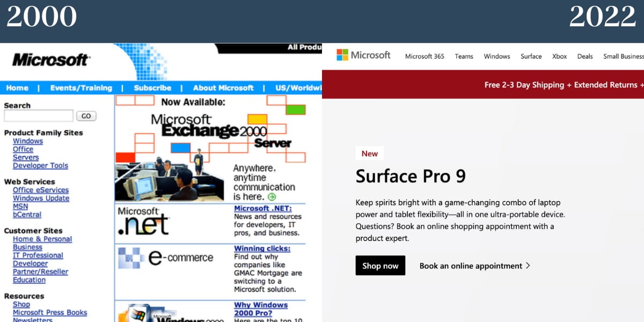Open Xbox in the top navigation
Screen dimensions: 644x322
click(x=560, y=56)
